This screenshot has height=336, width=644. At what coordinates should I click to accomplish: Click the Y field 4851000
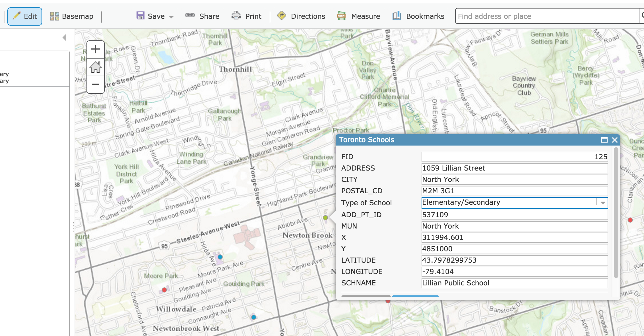515,249
